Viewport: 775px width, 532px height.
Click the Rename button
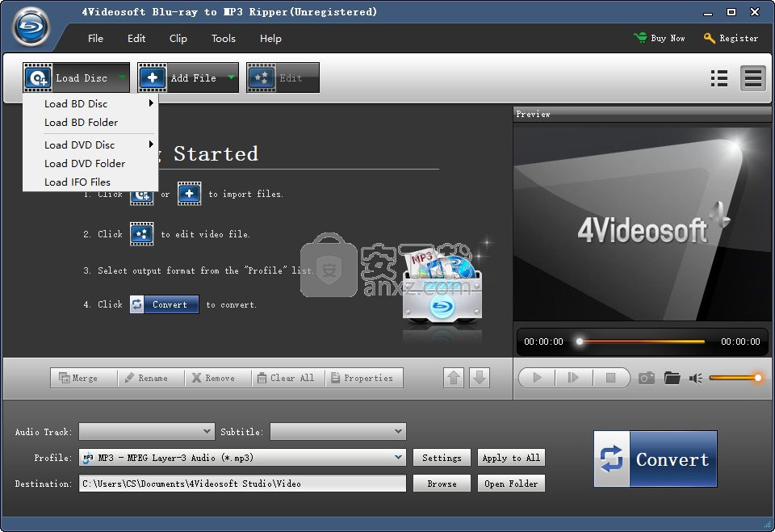point(151,379)
